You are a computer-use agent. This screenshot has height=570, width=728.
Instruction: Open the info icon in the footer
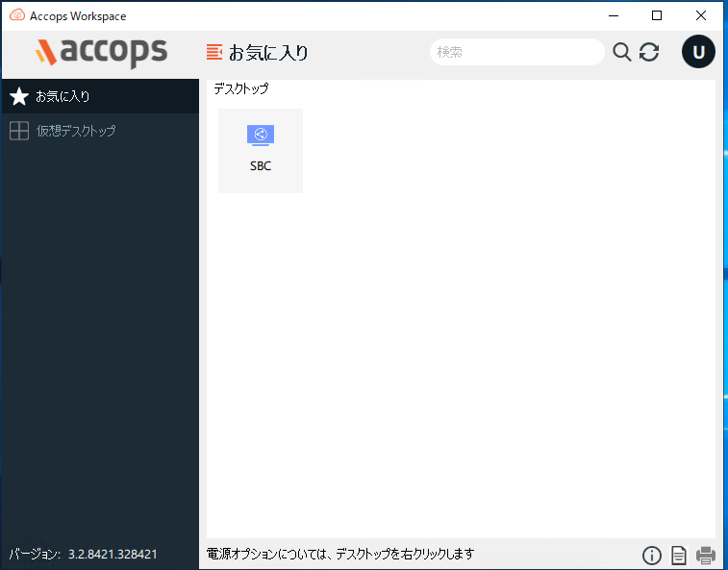(651, 555)
